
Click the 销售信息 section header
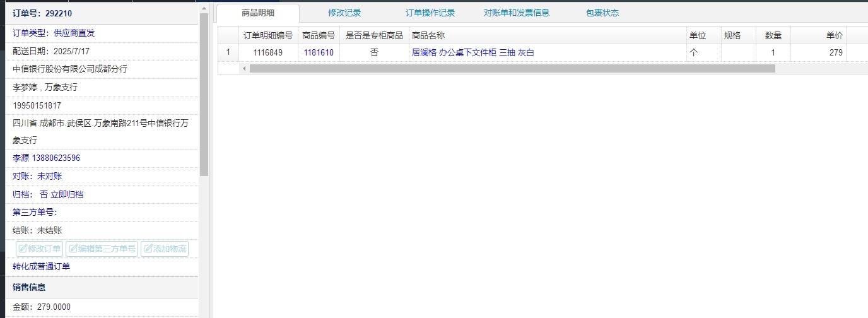pos(101,287)
